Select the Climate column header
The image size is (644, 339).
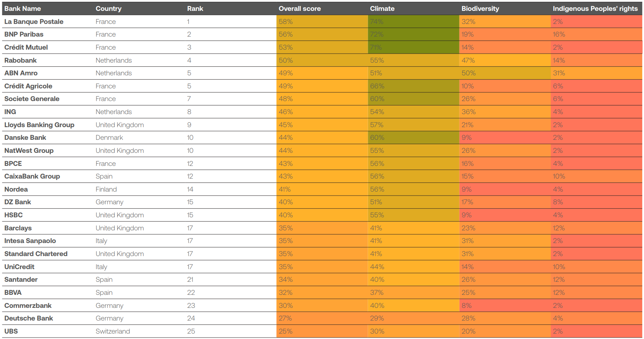coord(382,9)
